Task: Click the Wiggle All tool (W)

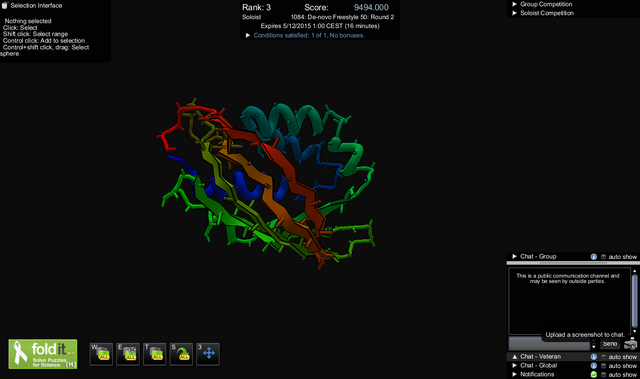Action: (101, 354)
